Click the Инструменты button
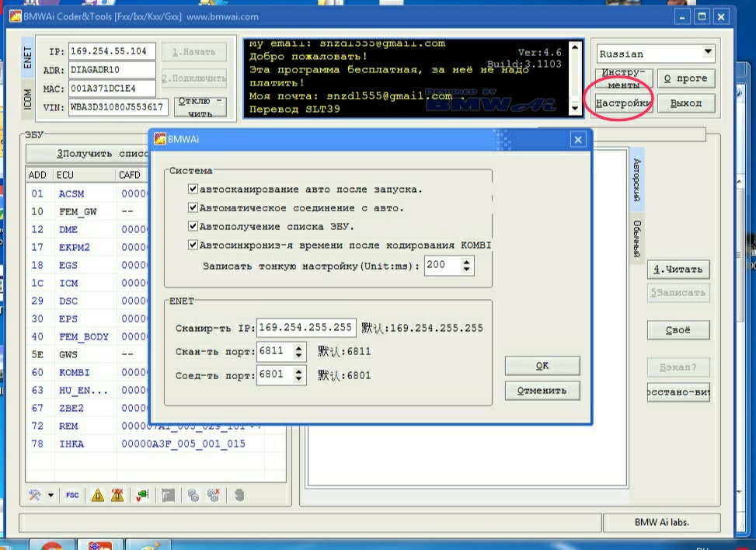The width and height of the screenshot is (756, 550). pyautogui.click(x=624, y=78)
